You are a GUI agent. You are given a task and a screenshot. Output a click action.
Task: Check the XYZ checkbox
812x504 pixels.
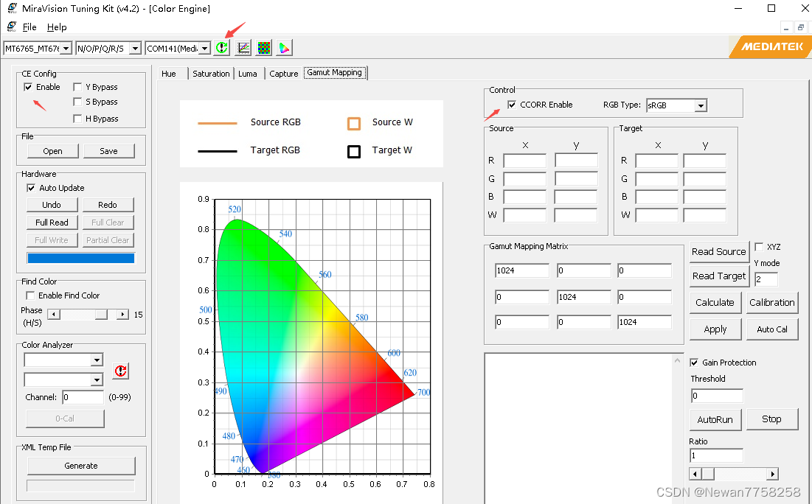click(759, 247)
